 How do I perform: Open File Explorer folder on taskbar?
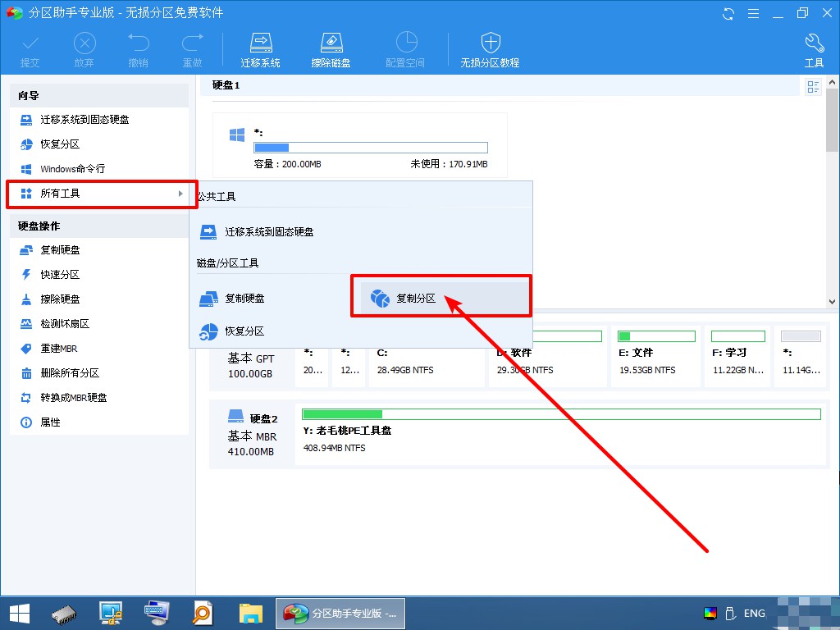click(x=251, y=614)
